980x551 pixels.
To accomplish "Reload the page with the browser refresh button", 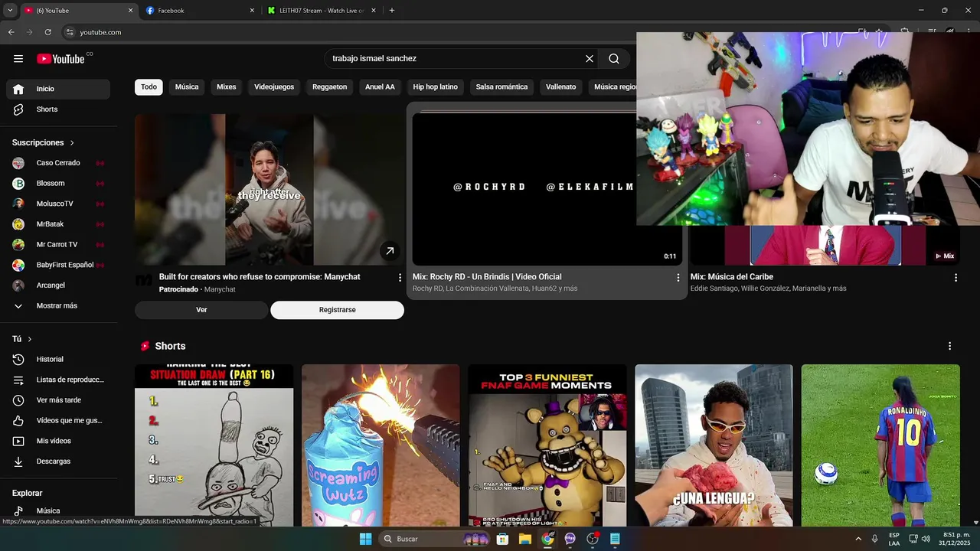I will tap(47, 32).
